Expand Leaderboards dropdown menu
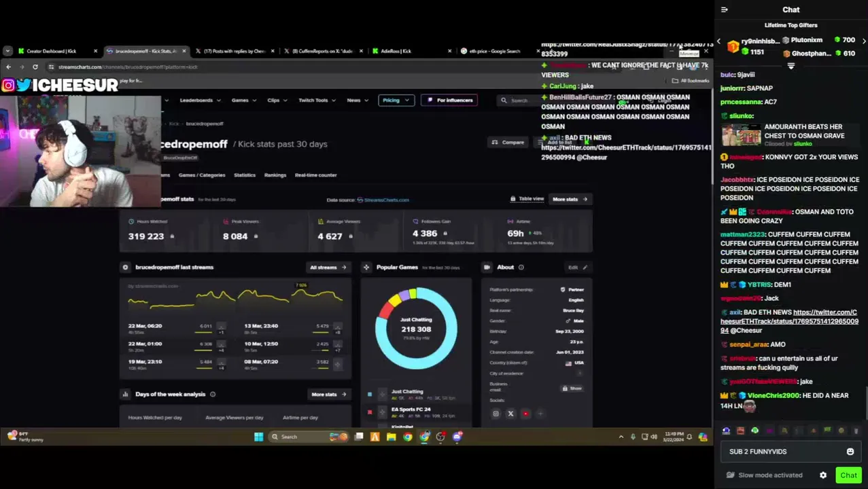 (200, 101)
